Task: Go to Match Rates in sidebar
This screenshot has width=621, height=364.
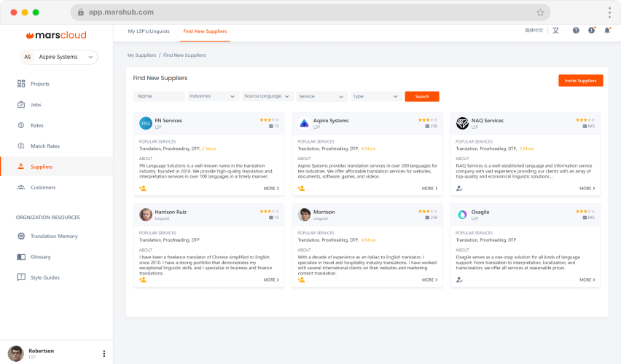Action: coord(44,146)
